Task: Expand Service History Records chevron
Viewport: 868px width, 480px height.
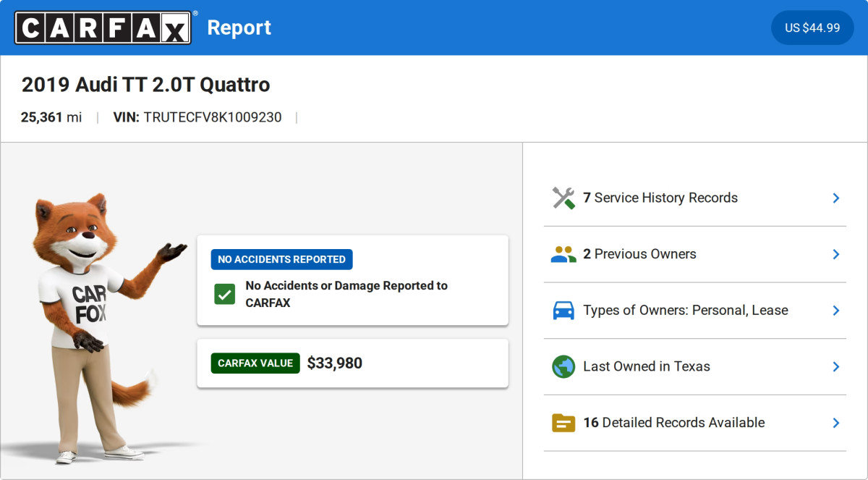Action: point(835,198)
